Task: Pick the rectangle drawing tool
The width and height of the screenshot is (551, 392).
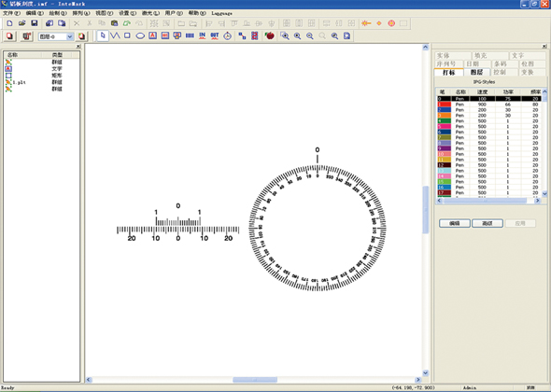Action: coord(127,35)
